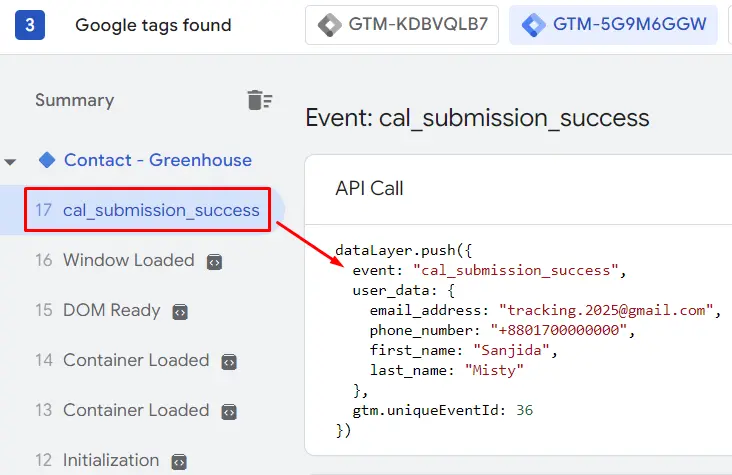
Task: Click the code icon beside Window Loaded
Action: tap(214, 261)
